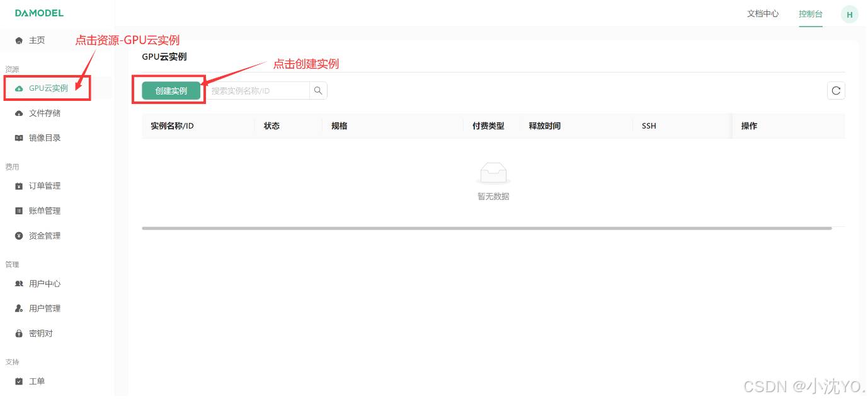Click the search magnifier icon

click(318, 91)
